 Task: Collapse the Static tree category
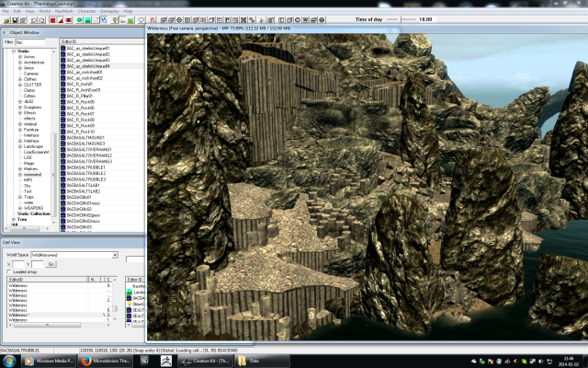(14, 52)
